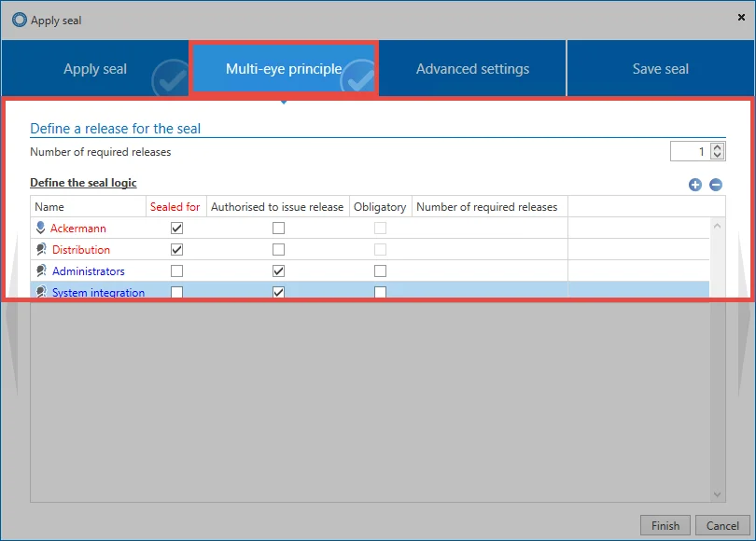Increase the number of required releases
The image size is (756, 541).
[717, 147]
